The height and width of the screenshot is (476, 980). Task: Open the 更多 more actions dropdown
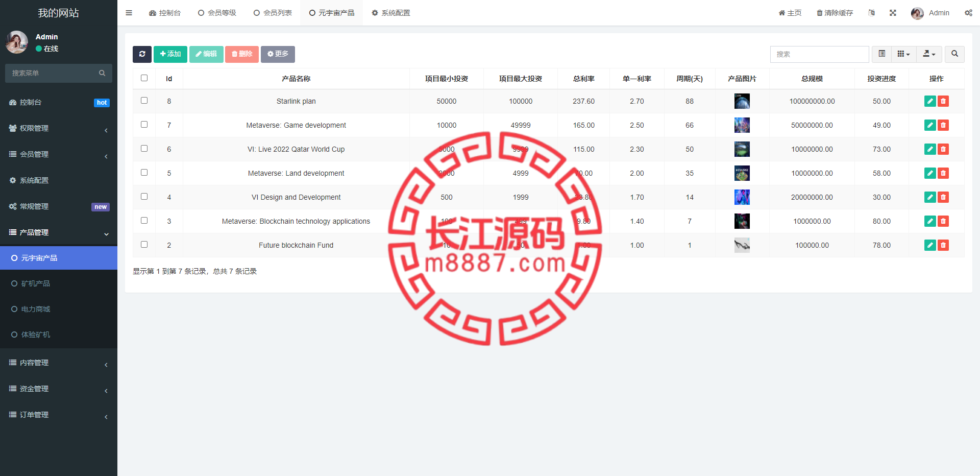pos(278,54)
